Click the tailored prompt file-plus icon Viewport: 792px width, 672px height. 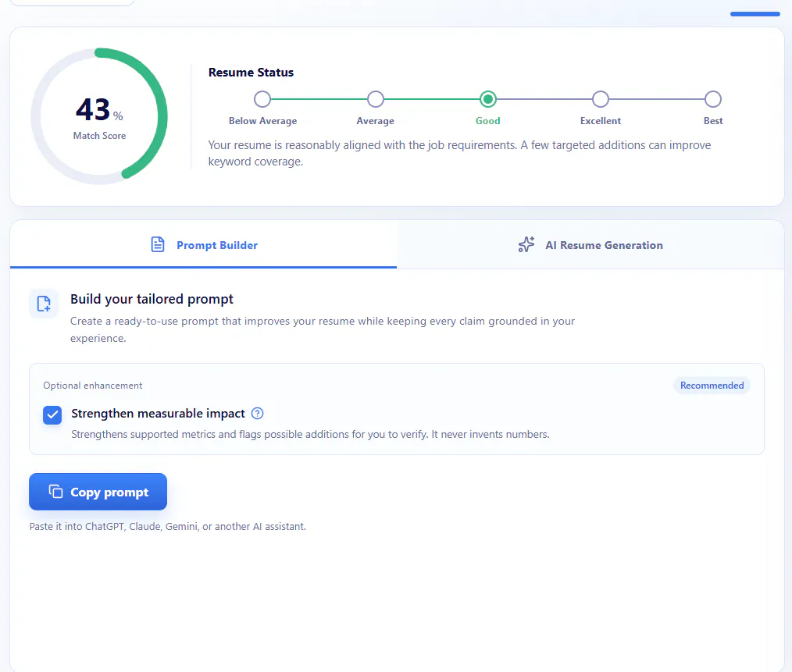pos(44,304)
